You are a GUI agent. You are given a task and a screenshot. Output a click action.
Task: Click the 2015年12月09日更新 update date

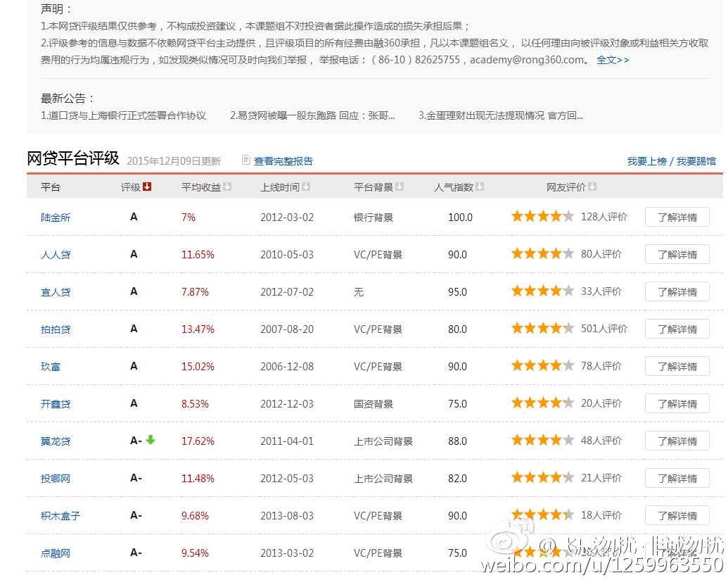click(174, 161)
